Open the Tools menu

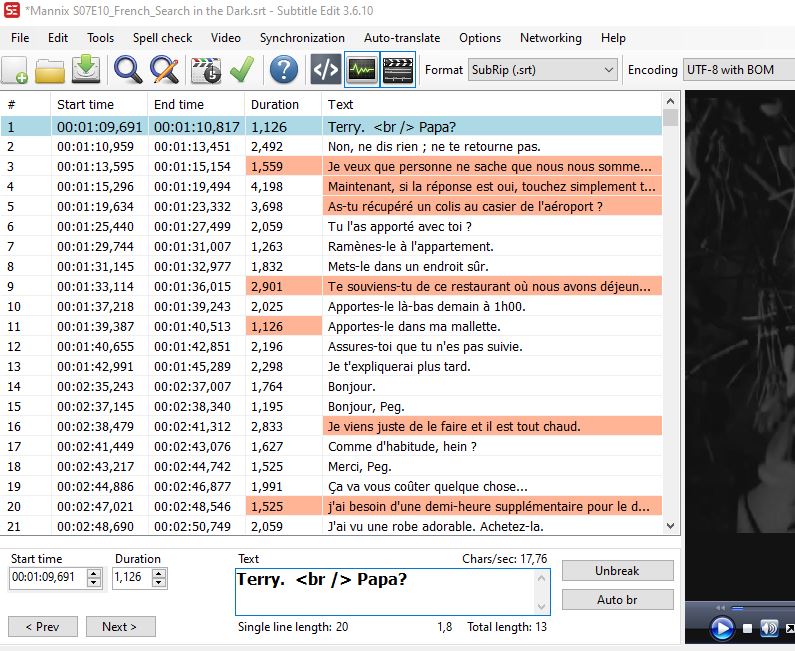(x=100, y=38)
